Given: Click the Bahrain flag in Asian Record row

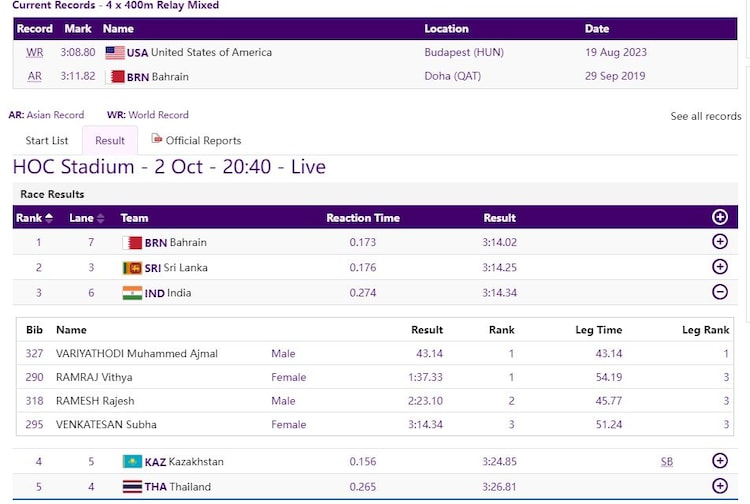Looking at the screenshot, I should click(x=117, y=76).
